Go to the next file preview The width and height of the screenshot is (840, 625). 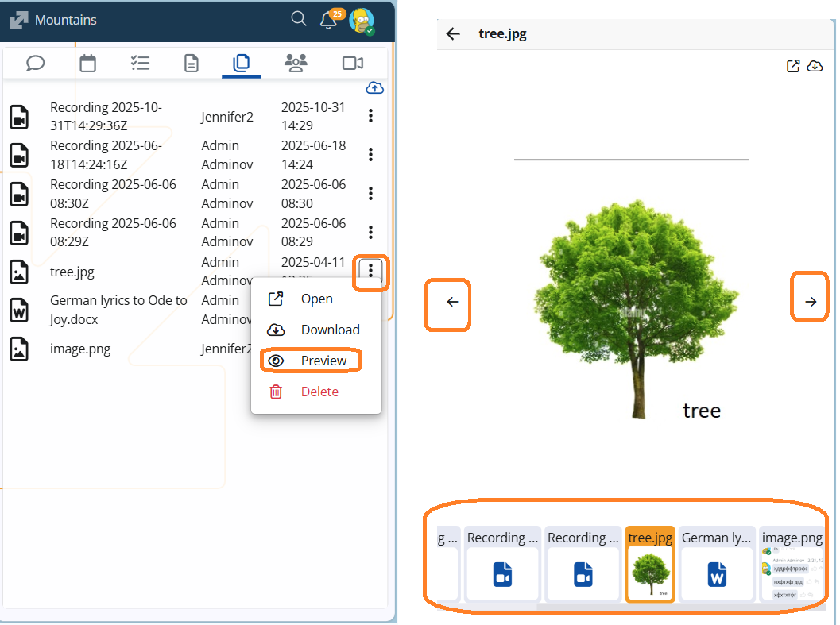810,301
